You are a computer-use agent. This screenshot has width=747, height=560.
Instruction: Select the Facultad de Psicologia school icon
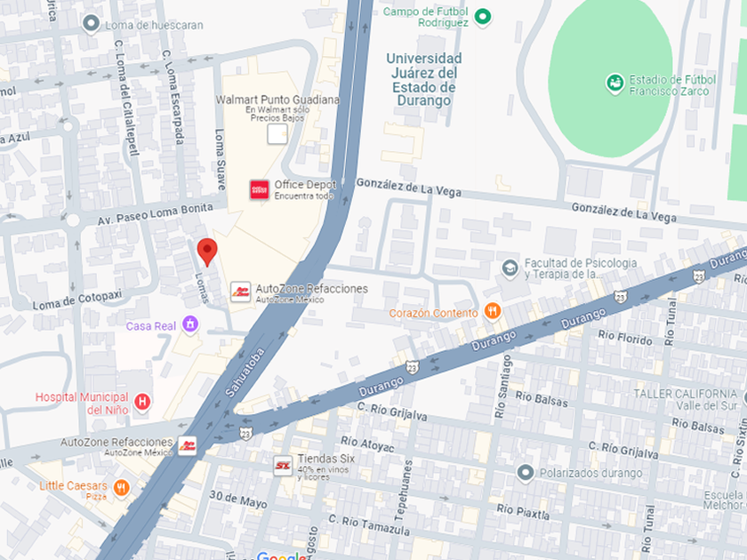510,268
